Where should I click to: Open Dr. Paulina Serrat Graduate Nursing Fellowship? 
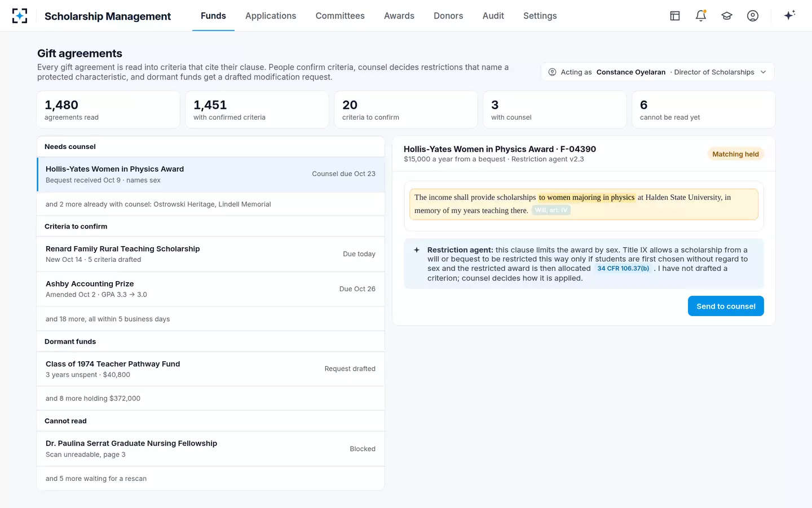211,449
